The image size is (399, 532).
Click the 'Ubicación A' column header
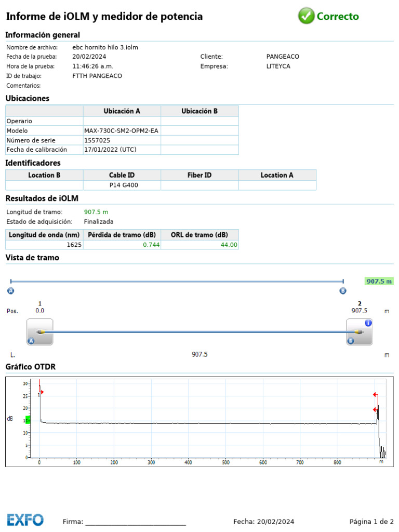pos(122,111)
